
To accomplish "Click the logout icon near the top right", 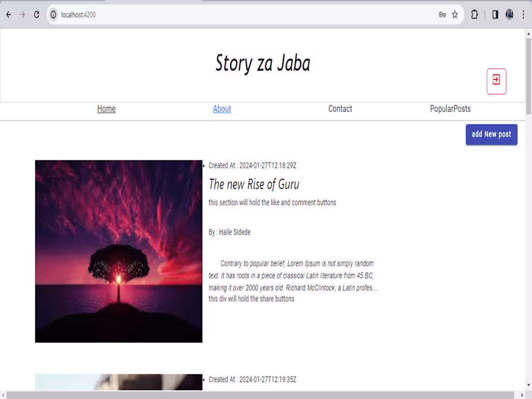I will point(496,81).
